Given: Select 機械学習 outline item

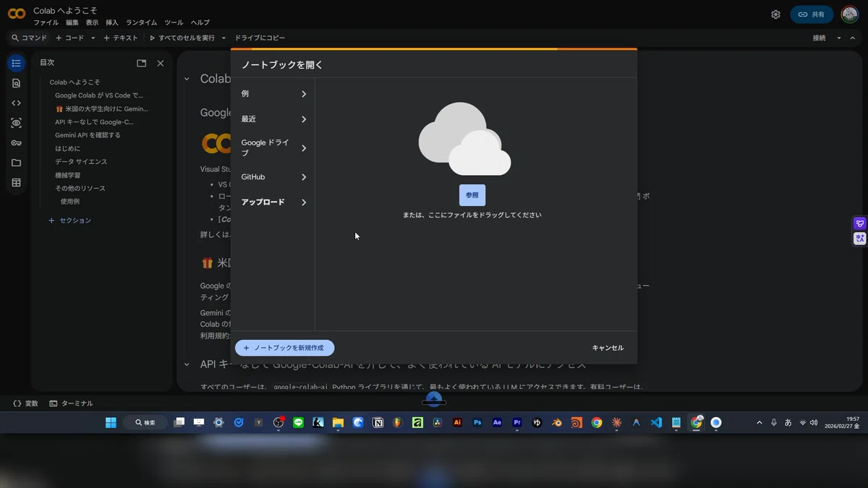Looking at the screenshot, I should click(68, 175).
